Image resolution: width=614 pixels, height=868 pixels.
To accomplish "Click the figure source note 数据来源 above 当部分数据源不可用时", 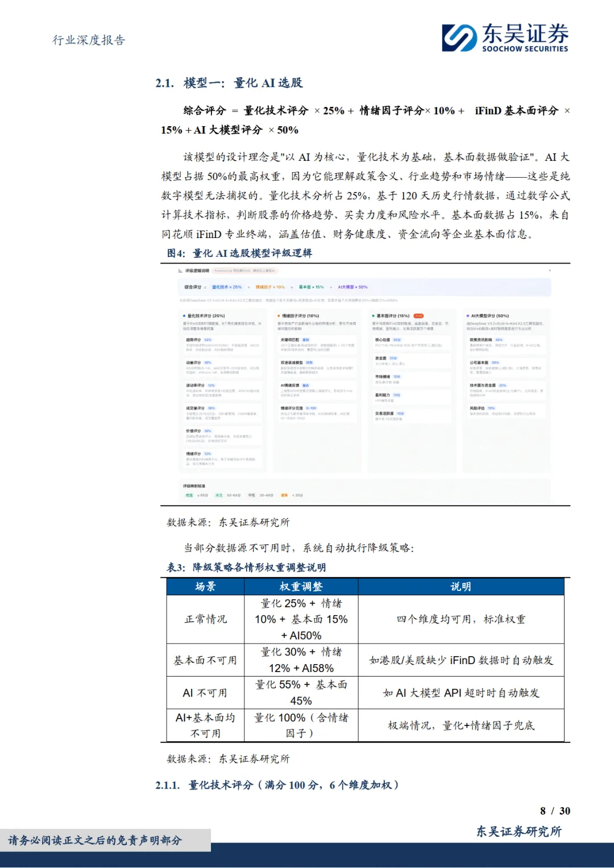I will coord(228,522).
